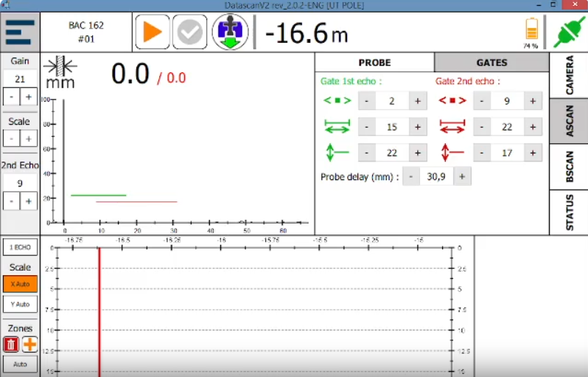Click the probe download icon with green arrow

click(230, 32)
